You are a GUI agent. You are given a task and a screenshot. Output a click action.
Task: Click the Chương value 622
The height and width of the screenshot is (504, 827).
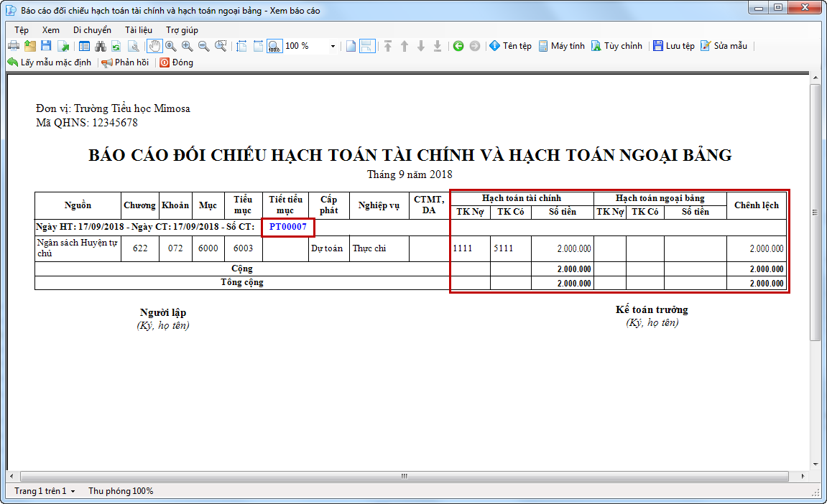[x=140, y=248]
